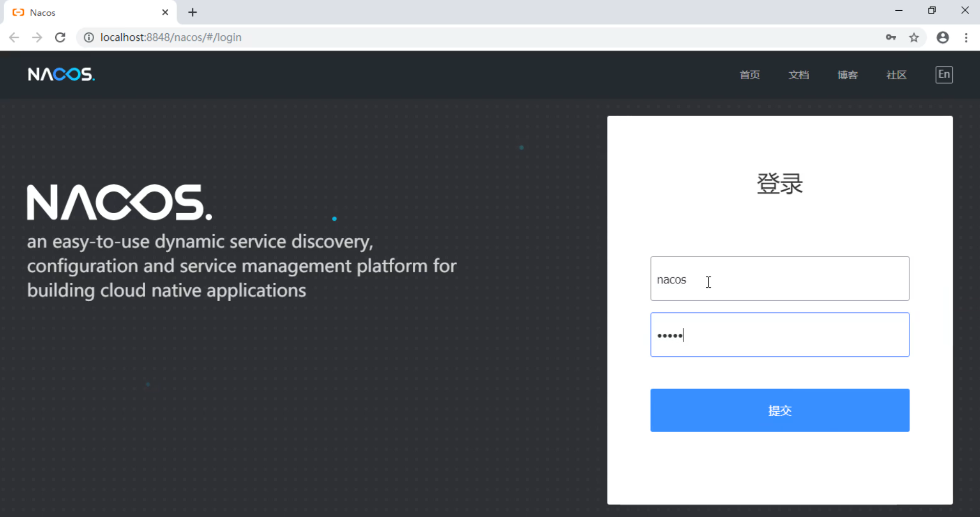Click the browser forward arrow
This screenshot has width=980, height=517.
click(x=37, y=37)
